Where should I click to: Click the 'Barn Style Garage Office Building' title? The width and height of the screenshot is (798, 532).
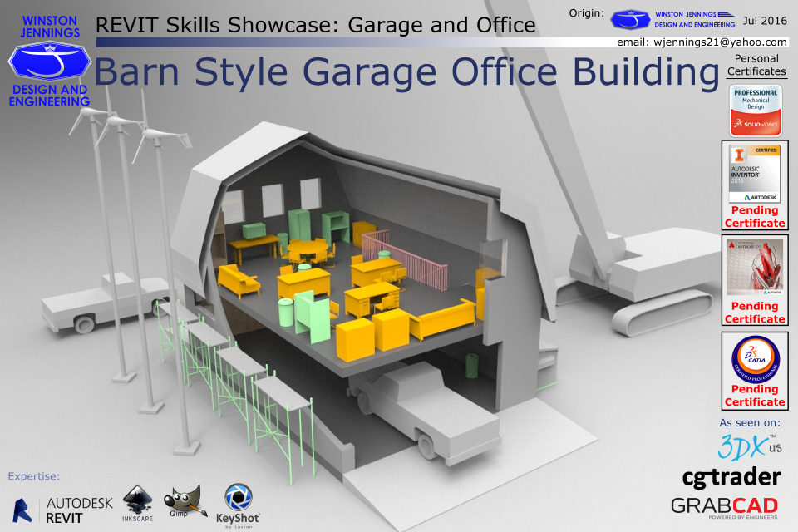[x=406, y=72]
